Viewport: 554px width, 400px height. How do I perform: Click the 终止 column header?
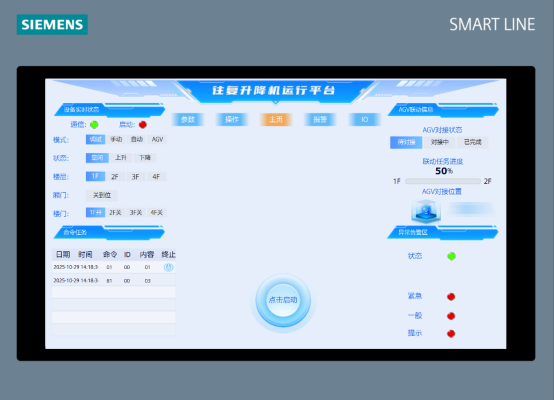coord(168,254)
